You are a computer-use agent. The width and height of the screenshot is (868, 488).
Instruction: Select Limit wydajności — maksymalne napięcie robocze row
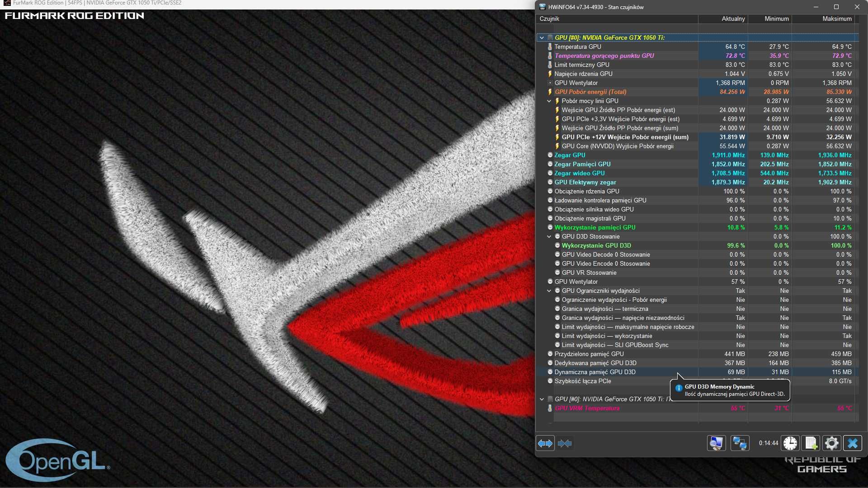click(697, 327)
